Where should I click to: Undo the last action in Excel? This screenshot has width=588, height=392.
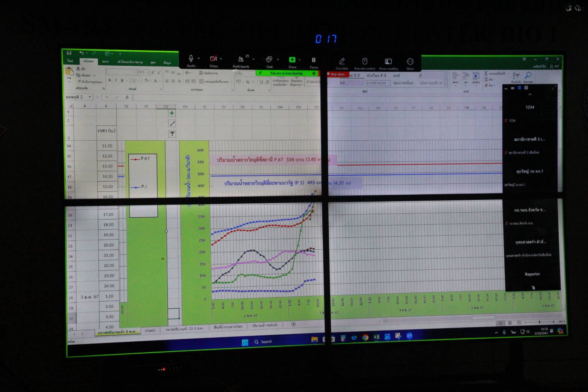click(81, 53)
